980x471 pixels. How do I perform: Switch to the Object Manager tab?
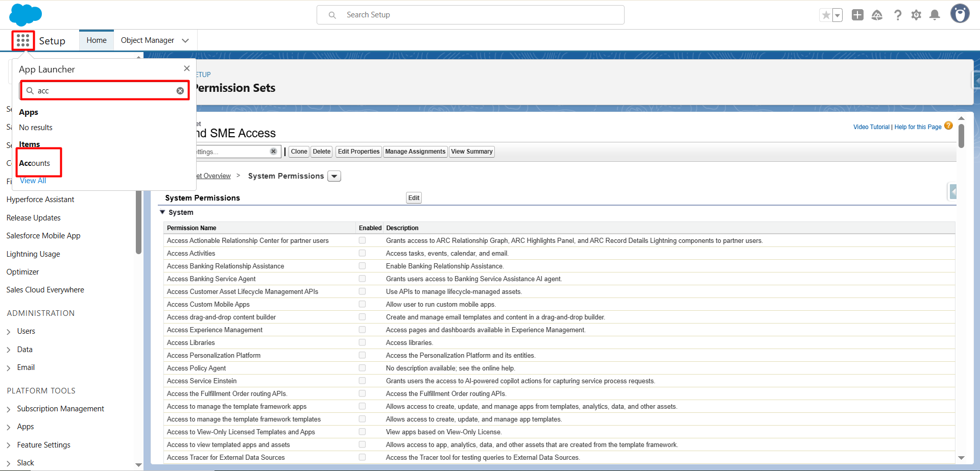click(x=148, y=40)
